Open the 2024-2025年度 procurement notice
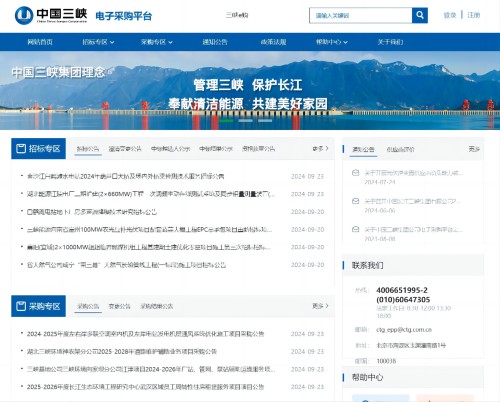 [145, 334]
